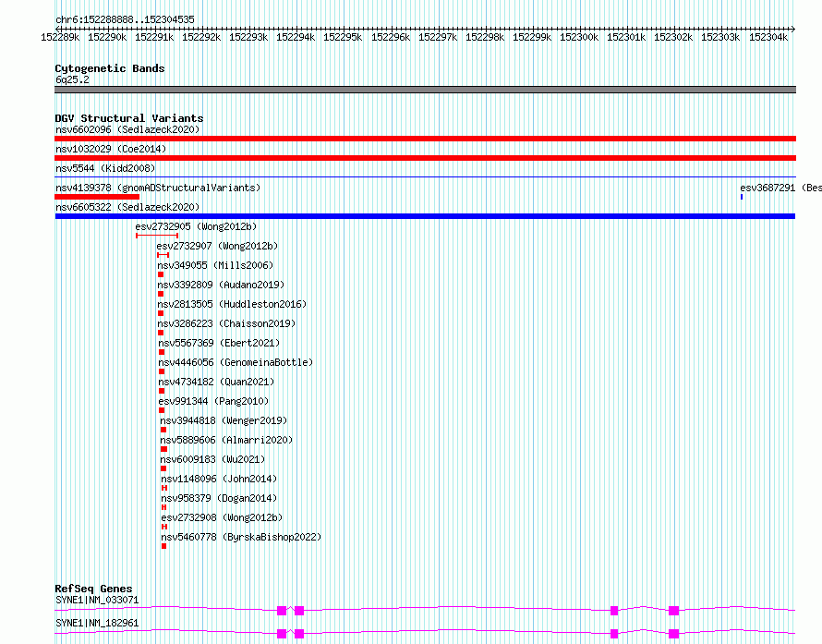Viewport: 822px width, 644px height.
Task: Click the 152304k ruler tick label
Action: click(x=768, y=37)
